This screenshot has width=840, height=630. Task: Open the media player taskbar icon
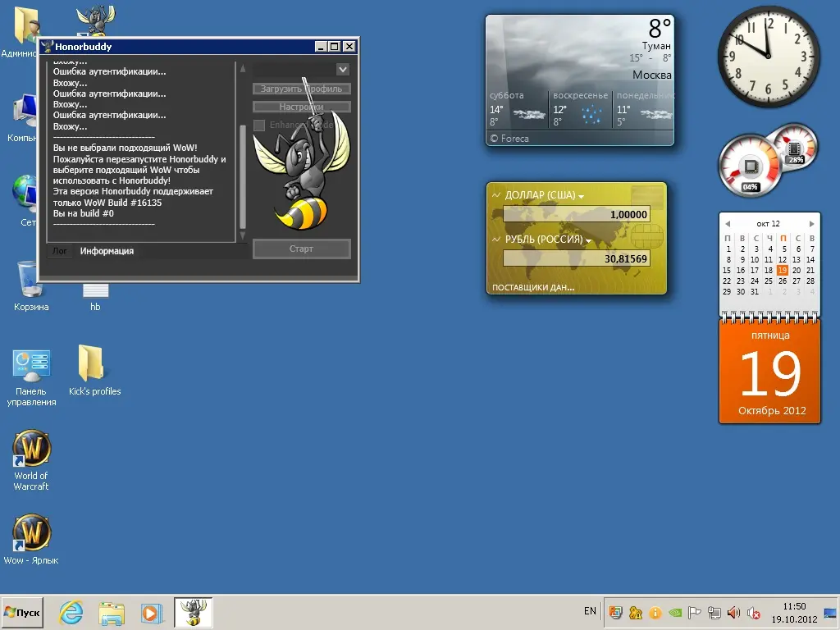[152, 612]
